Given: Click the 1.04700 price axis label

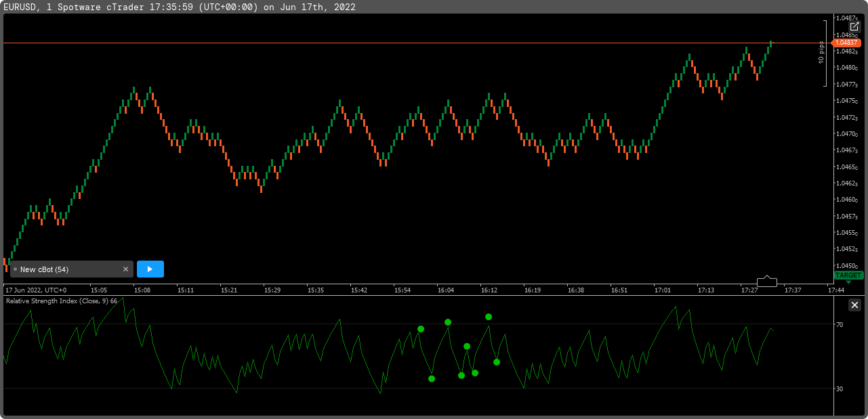Looking at the screenshot, I should (846, 133).
